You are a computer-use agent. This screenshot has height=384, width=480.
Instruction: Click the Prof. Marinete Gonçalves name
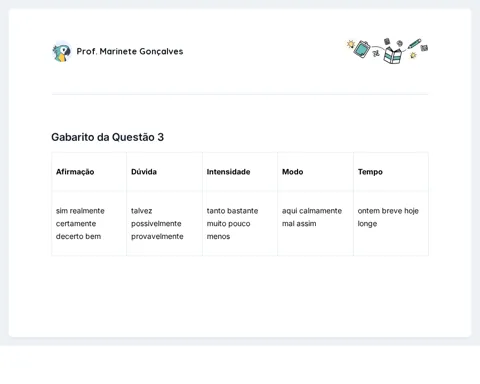(130, 51)
